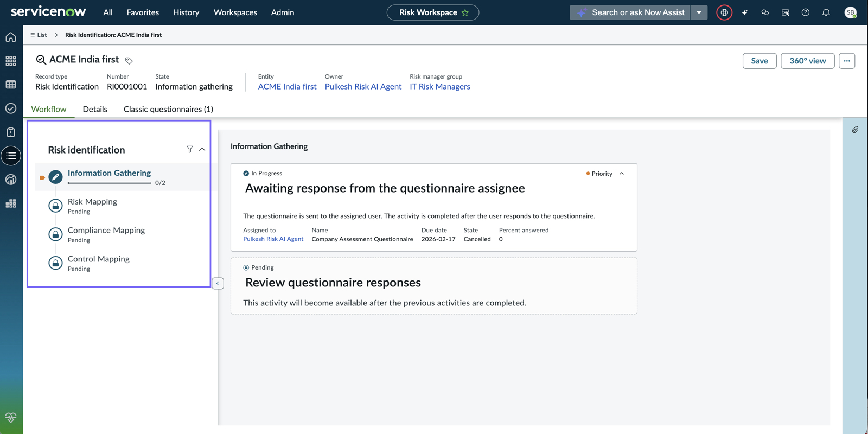
Task: Click the tag icon next to ACME India first
Action: click(x=129, y=60)
